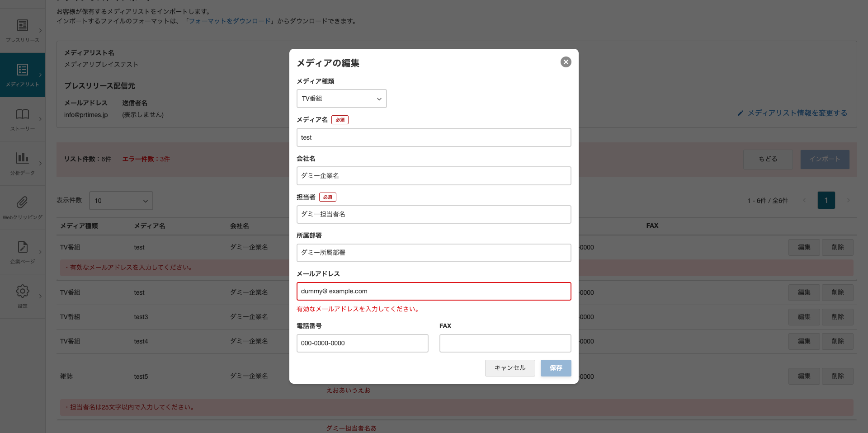
Task: Expand the 企業ページ sidebar chevron
Action: tap(40, 252)
